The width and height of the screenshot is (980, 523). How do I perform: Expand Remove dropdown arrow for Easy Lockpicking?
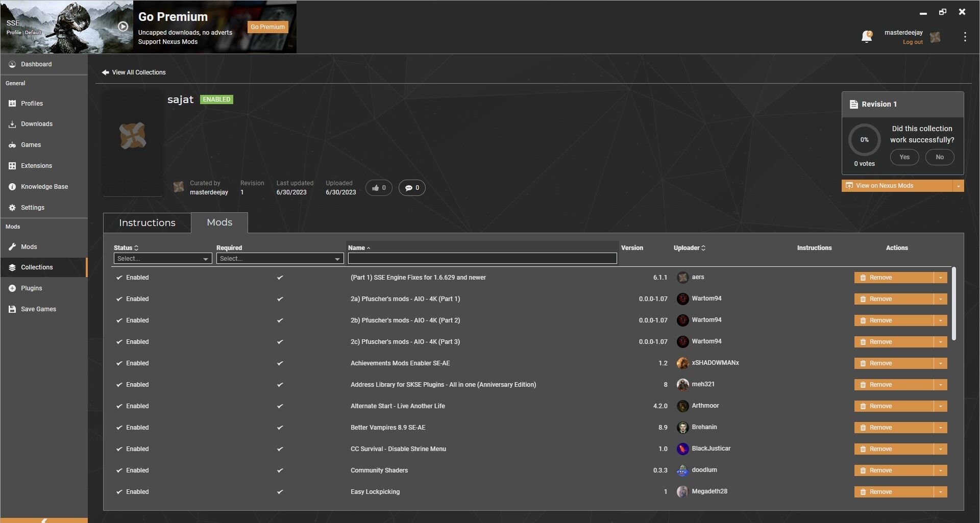point(941,492)
